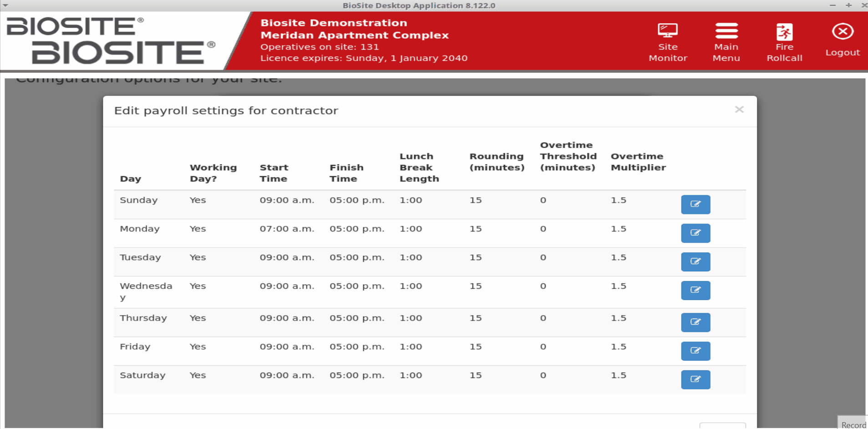Edit Monday payroll settings
The image size is (868, 429).
(695, 233)
